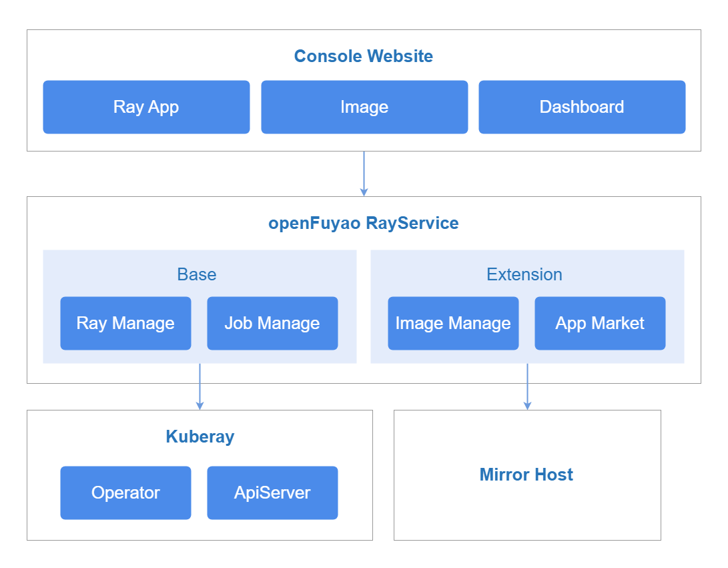Click the Mirror Host label
The image size is (728, 568).
pyautogui.click(x=526, y=475)
